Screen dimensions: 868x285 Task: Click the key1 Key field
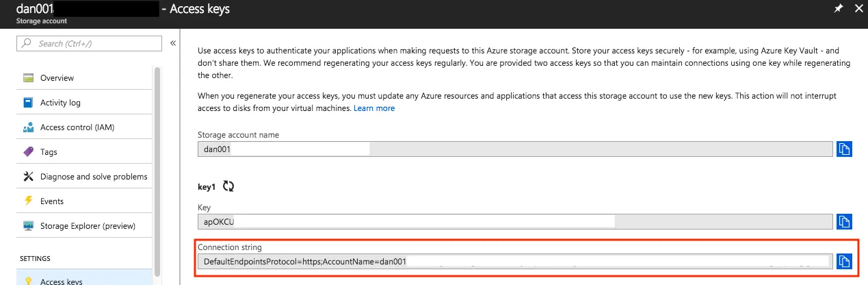tap(515, 221)
